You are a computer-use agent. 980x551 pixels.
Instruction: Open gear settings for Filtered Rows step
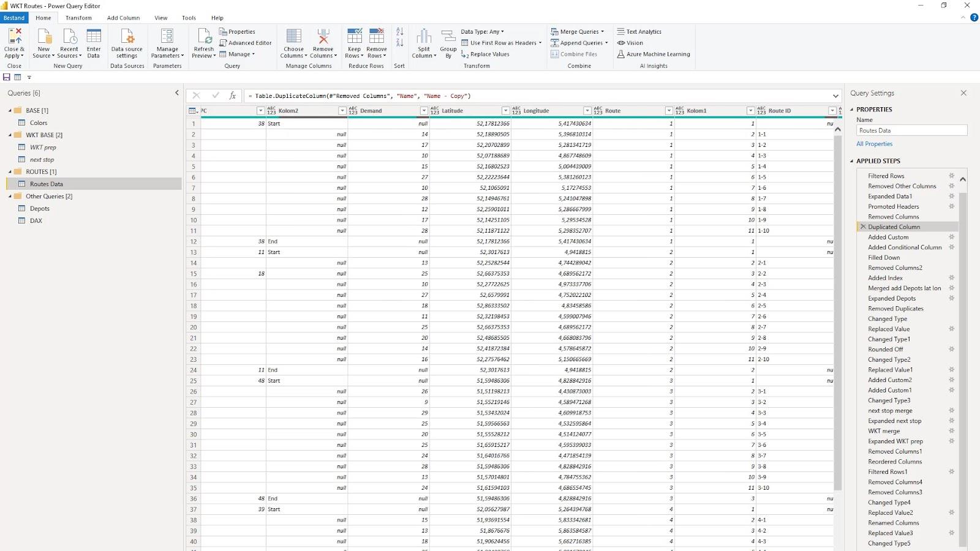[952, 176]
